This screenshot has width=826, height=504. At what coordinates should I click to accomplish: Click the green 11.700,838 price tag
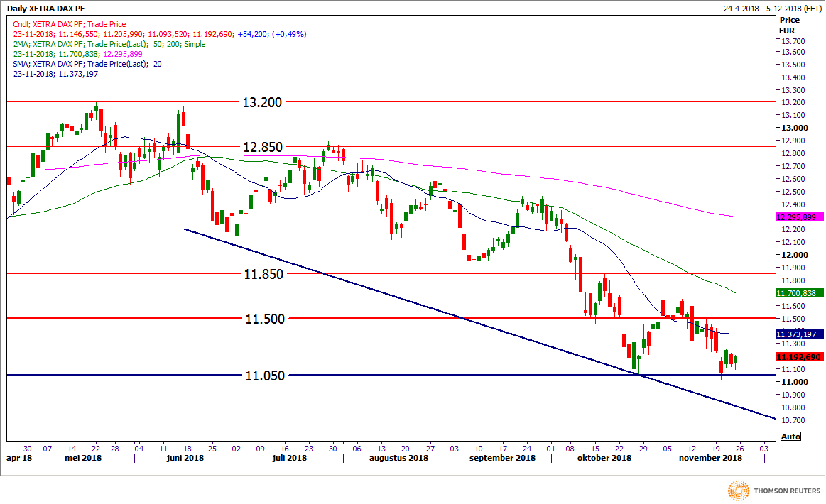click(x=799, y=293)
